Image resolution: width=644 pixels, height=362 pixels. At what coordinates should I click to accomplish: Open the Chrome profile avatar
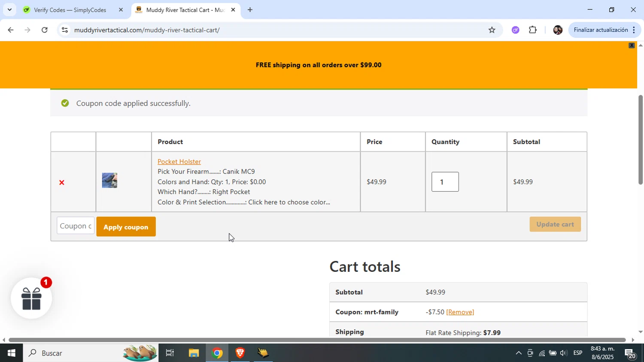coord(558,30)
